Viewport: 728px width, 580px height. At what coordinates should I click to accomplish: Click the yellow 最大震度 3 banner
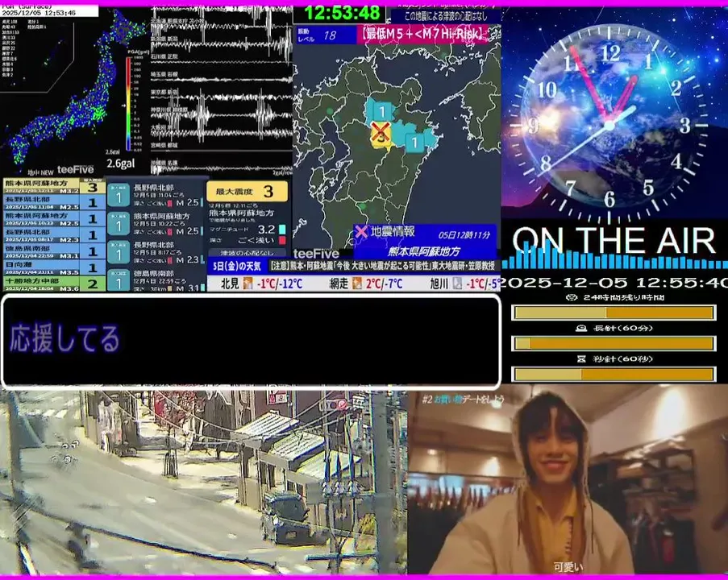(x=247, y=191)
